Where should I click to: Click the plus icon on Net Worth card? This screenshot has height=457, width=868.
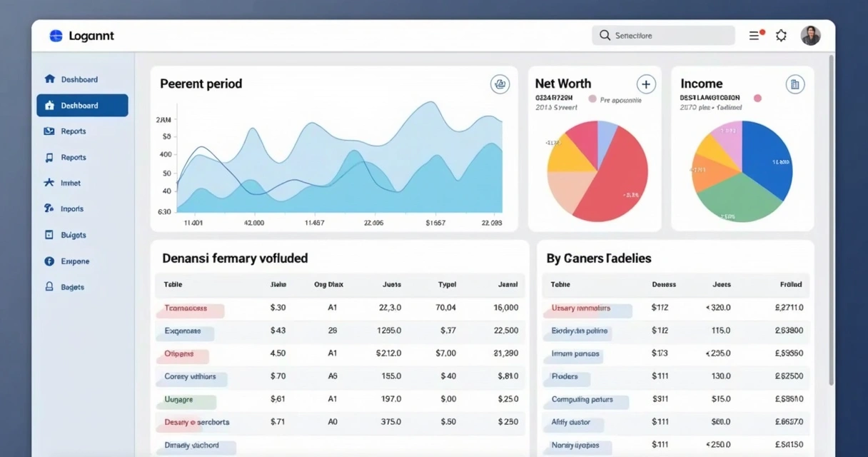646,84
